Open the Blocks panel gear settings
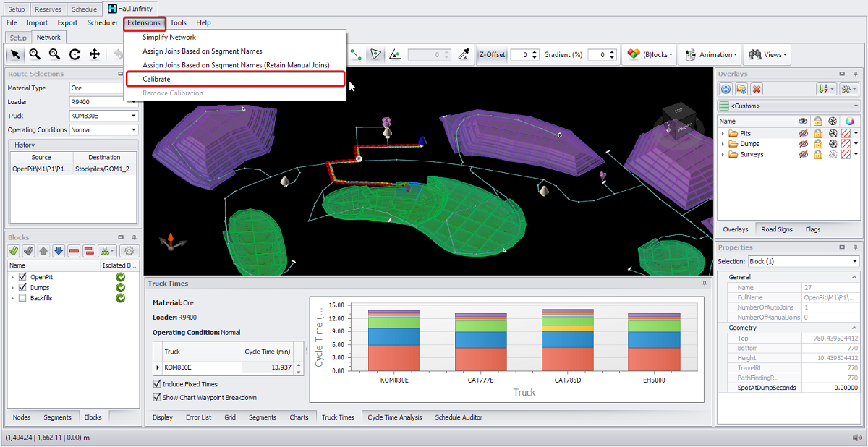 pos(129,251)
